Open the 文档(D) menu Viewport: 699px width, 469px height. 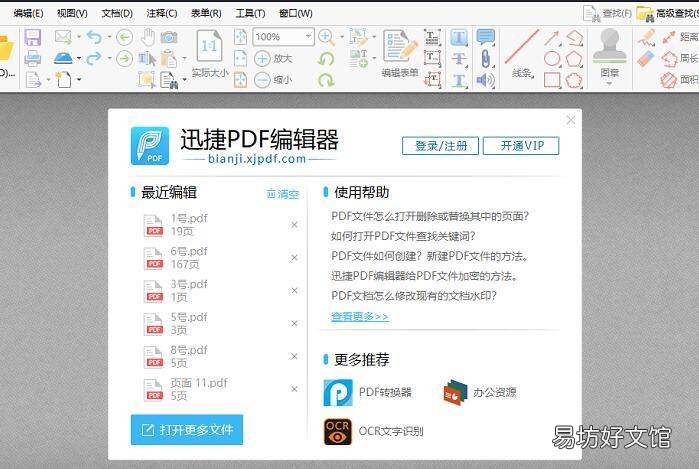coord(117,13)
